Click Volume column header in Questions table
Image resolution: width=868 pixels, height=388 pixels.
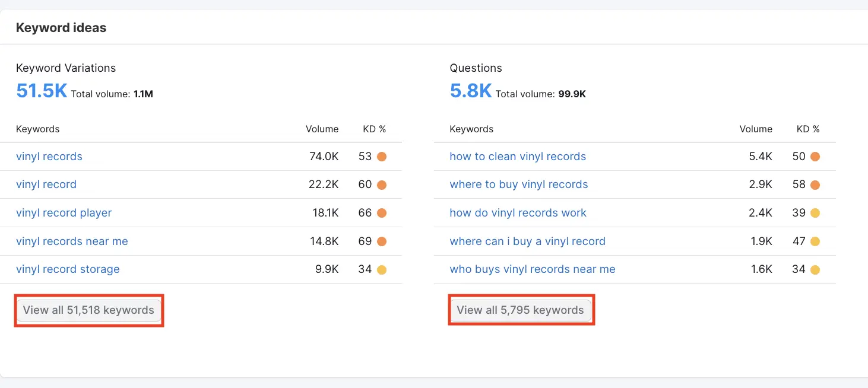point(756,129)
